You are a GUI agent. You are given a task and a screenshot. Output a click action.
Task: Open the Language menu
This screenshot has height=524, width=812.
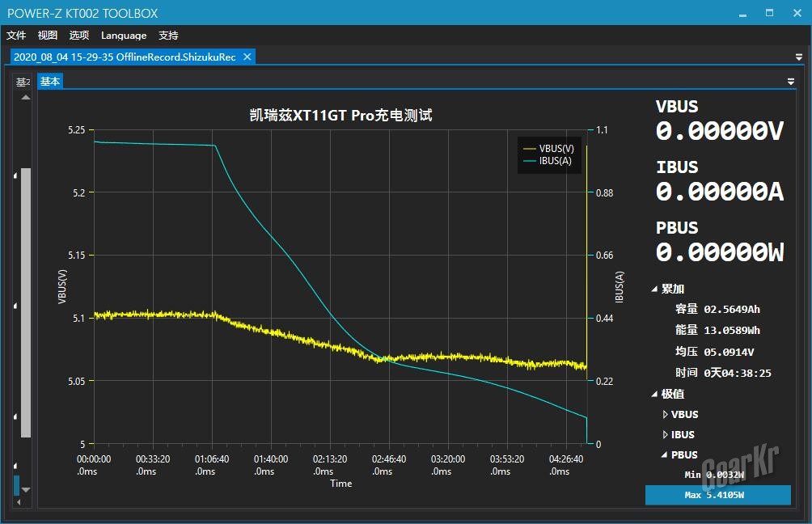pos(124,36)
